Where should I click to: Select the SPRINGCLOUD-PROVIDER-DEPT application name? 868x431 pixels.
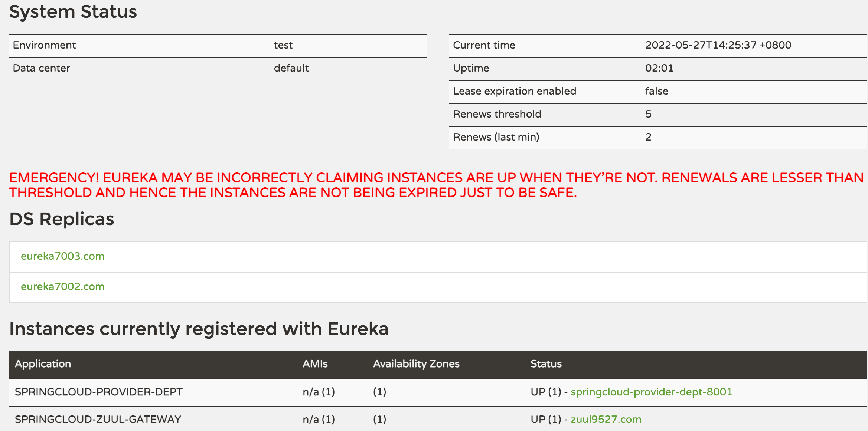(x=98, y=392)
